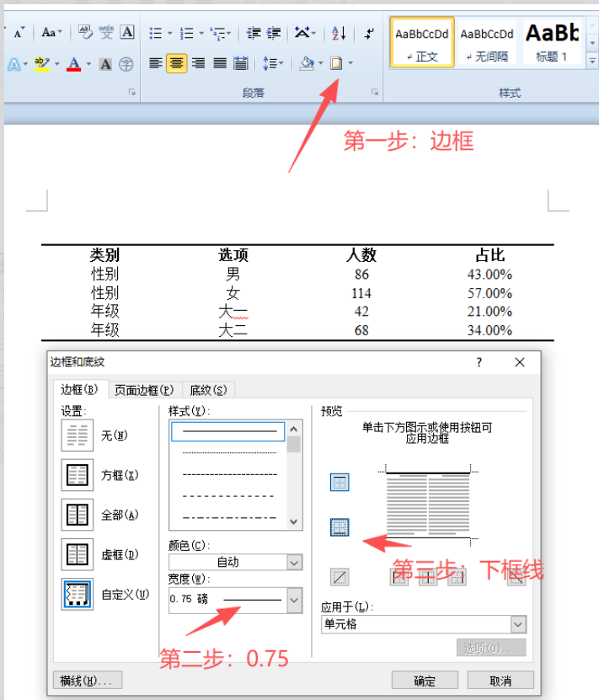The height and width of the screenshot is (700, 599).
Task: Select the dotted line style
Action: [229, 452]
